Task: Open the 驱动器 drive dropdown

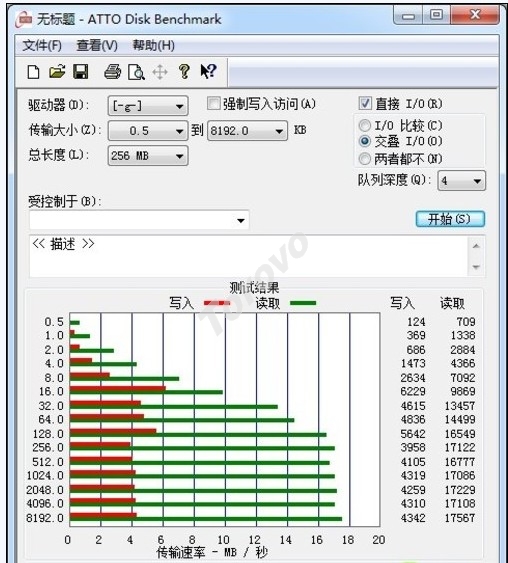Action: tap(148, 106)
